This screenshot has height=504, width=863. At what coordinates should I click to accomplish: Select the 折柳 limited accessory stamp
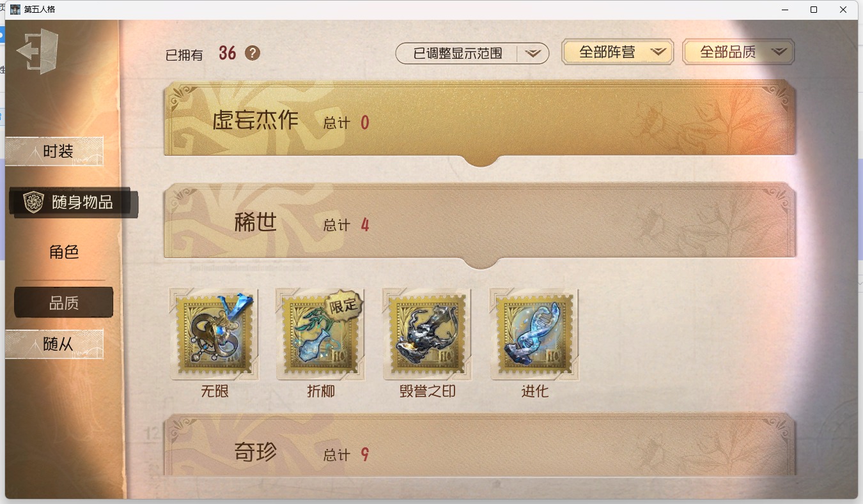320,334
